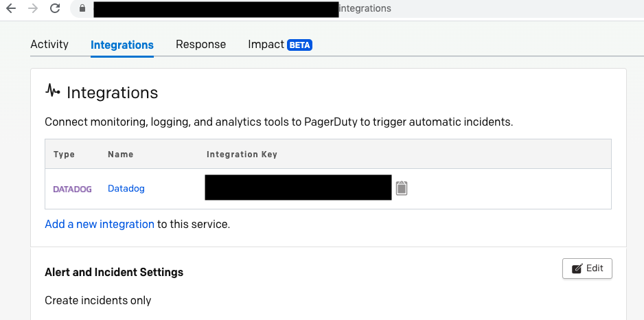Select the redacted integration key field
644x320 pixels.
(x=298, y=187)
